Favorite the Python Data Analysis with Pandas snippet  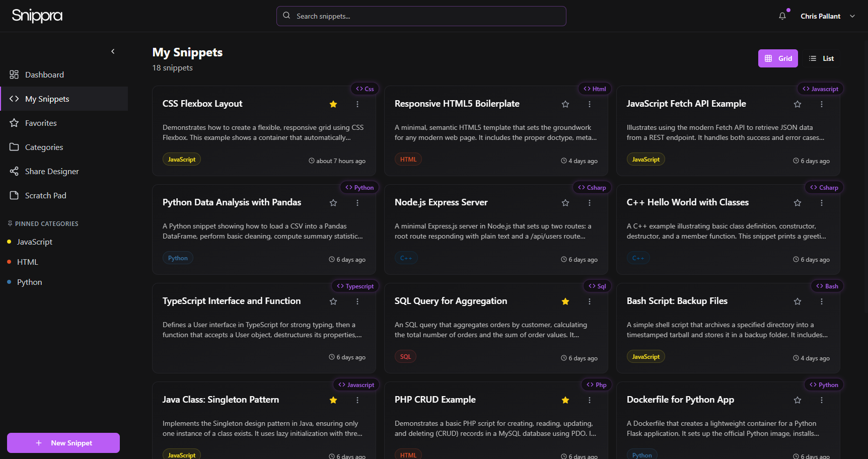[333, 203]
